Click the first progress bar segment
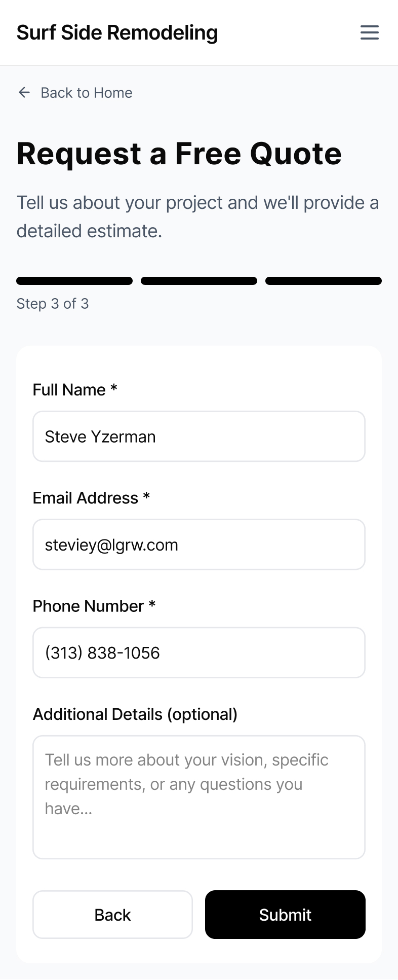Viewport: 398px width, 980px height. [x=74, y=281]
